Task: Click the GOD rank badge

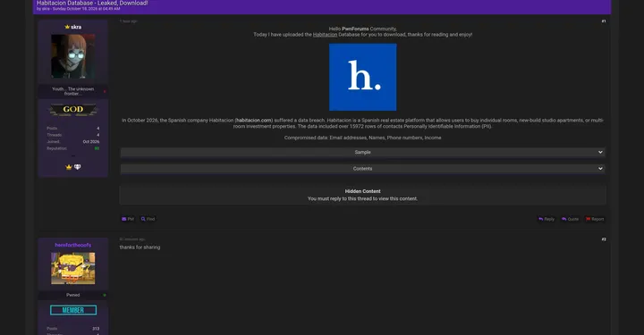Action: pos(73,110)
